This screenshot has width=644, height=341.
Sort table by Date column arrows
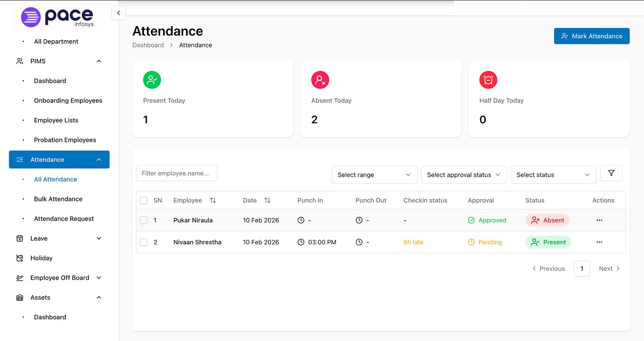click(267, 200)
